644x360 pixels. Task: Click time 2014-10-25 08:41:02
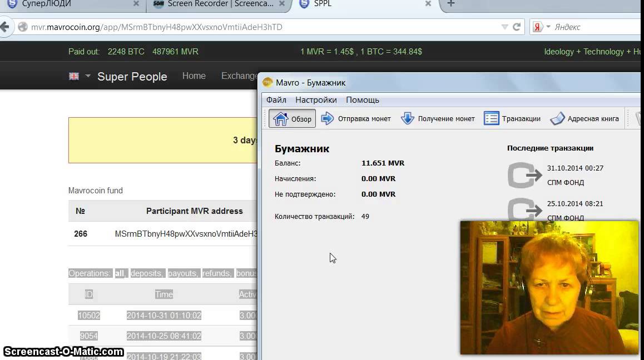pos(164,336)
